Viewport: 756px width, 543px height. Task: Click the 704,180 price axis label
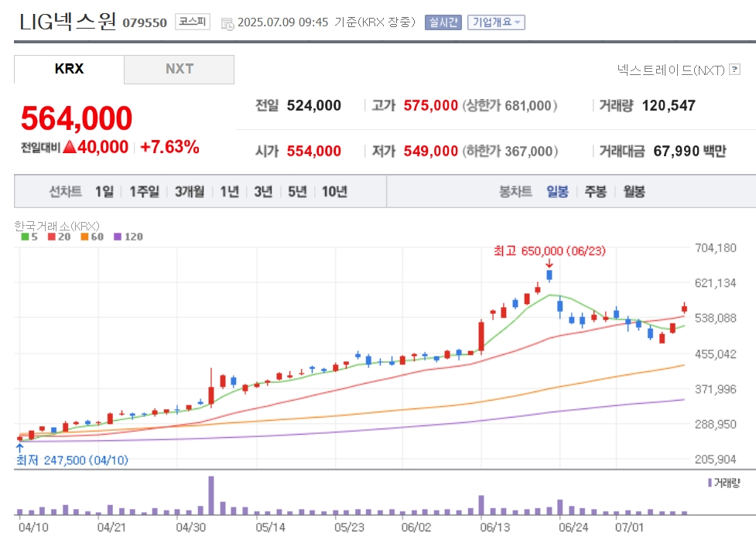click(x=716, y=248)
